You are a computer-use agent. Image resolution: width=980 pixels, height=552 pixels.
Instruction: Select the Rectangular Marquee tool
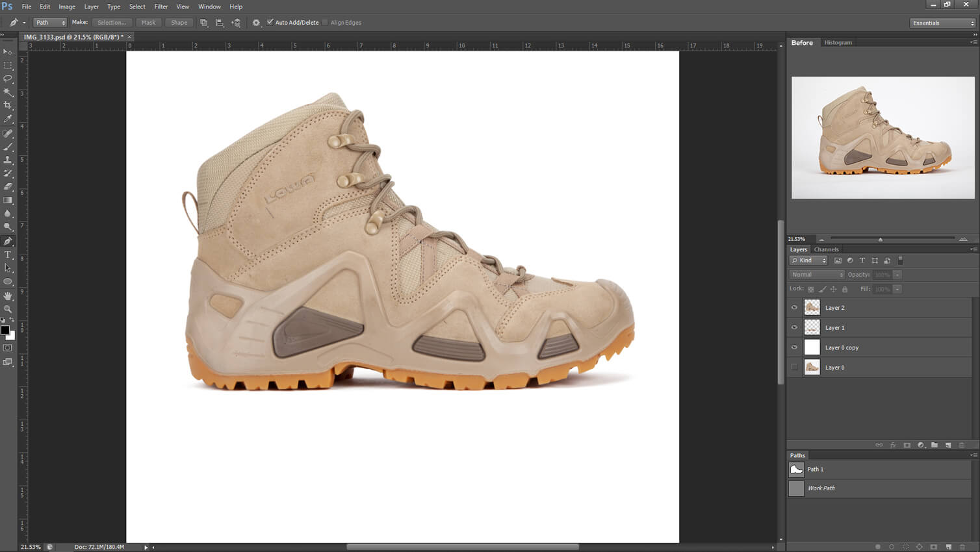coord(8,66)
